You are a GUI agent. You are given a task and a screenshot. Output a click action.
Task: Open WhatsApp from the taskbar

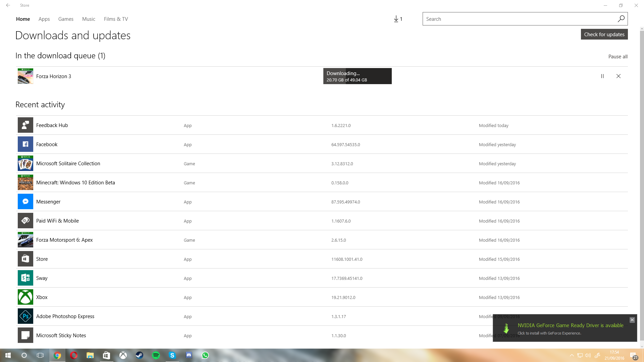coord(205,355)
